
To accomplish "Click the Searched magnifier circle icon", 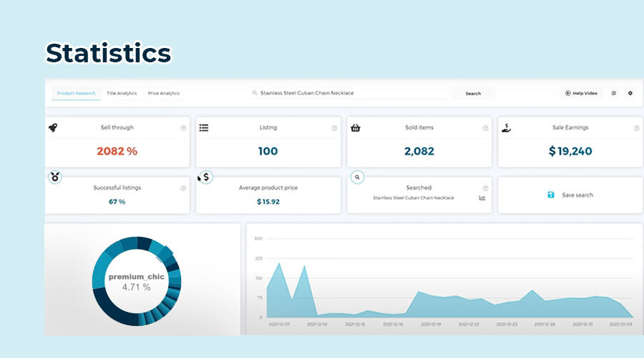I will point(358,177).
